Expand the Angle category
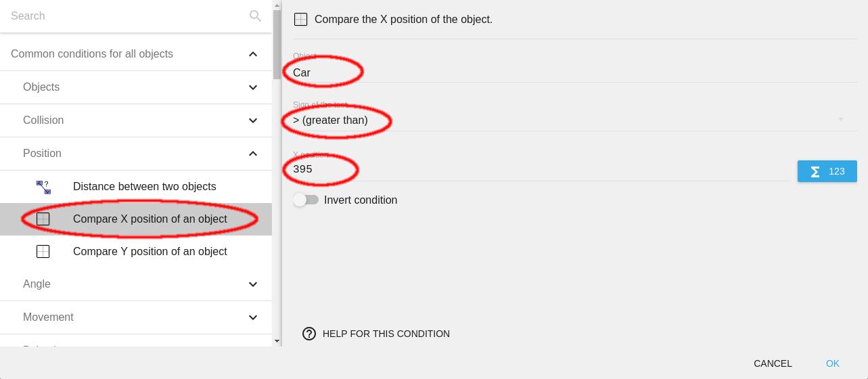The width and height of the screenshot is (868, 379). (253, 284)
